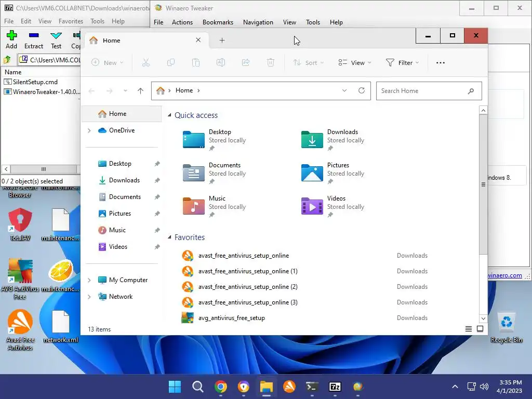Screen dimensions: 532x399
Task: Select Home in navigation pane
Action: tap(122, 114)
